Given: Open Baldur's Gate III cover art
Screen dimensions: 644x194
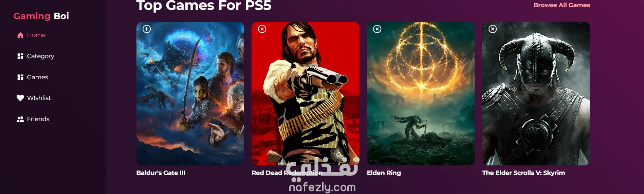Looking at the screenshot, I should (x=190, y=94).
